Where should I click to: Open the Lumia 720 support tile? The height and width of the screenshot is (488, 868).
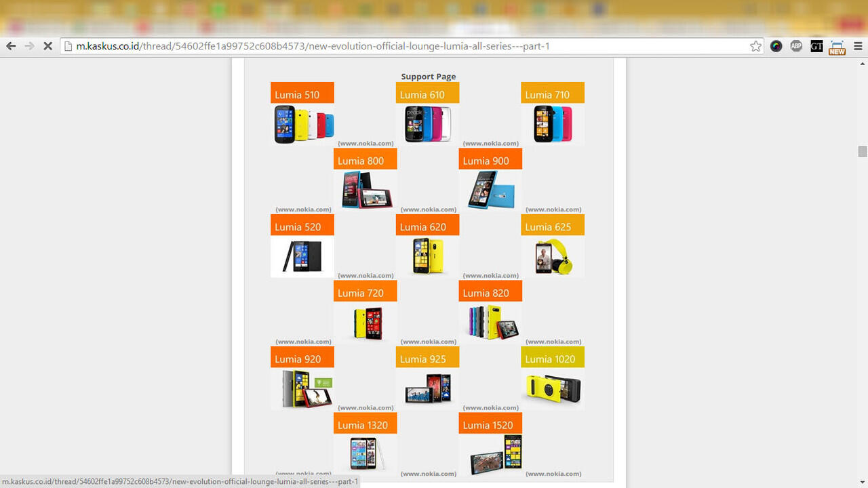pos(365,311)
